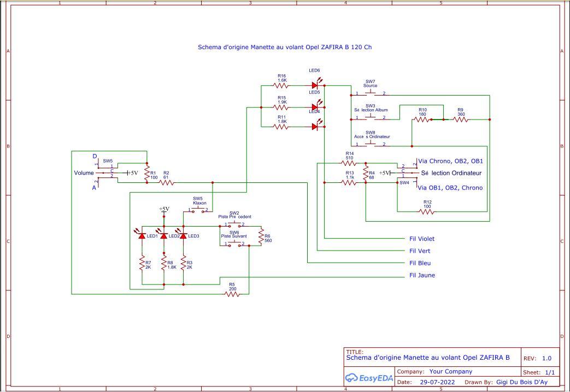Click the REV value '1.0'
The image size is (570, 392).
[x=547, y=358]
